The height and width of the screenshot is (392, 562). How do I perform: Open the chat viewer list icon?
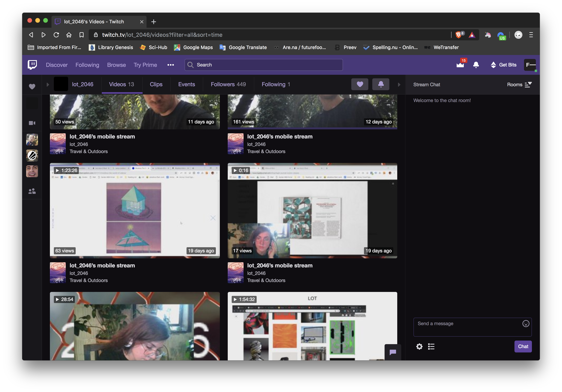tap(431, 347)
